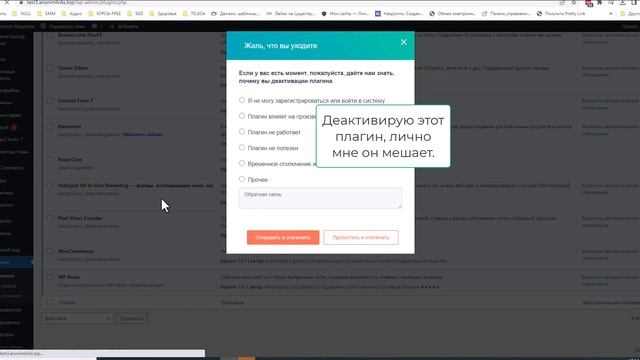This screenshot has height=360, width=640.
Task: Open the 'Действия' bulk actions dropdown
Action: [77, 318]
